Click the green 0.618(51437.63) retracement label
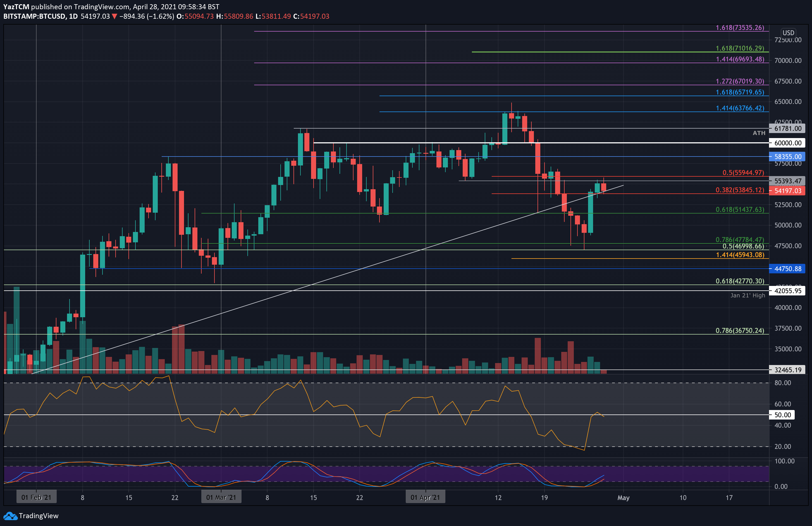This screenshot has width=812, height=526. [740, 210]
